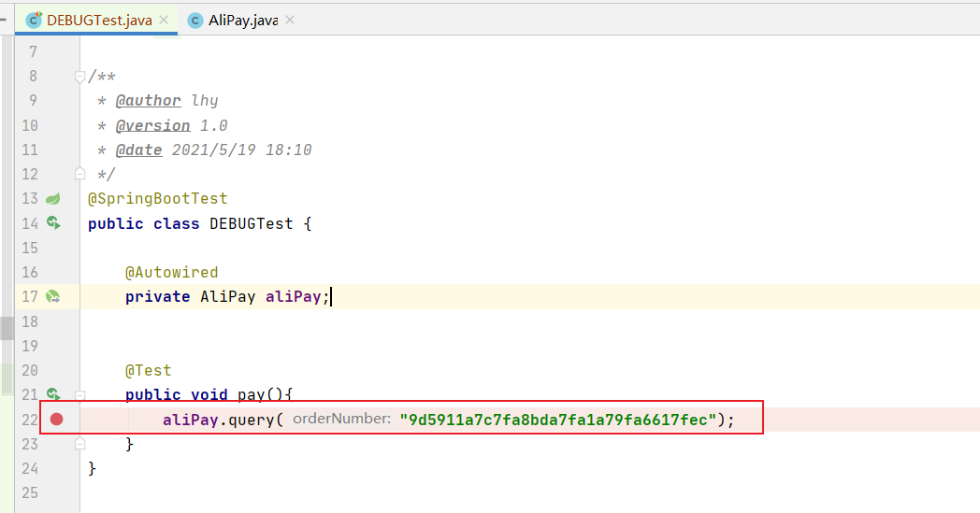The width and height of the screenshot is (980, 513).
Task: Click the Spring bean leaf icon on line 13
Action: click(53, 199)
